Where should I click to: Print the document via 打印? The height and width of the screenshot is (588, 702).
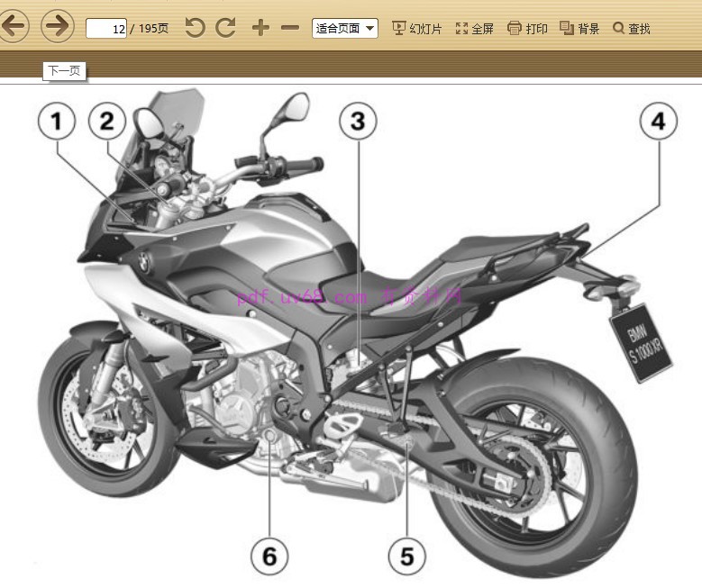coord(527,29)
